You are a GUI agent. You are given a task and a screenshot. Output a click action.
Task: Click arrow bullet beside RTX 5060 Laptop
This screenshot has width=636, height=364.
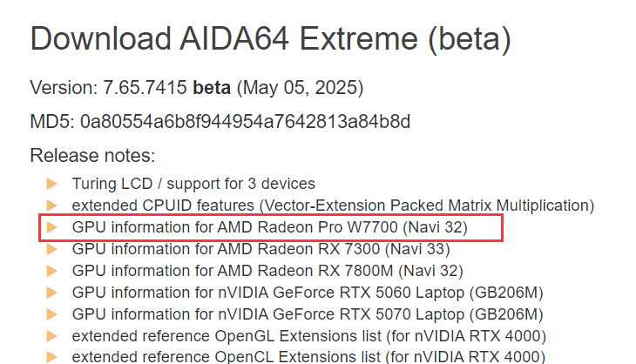(x=51, y=293)
